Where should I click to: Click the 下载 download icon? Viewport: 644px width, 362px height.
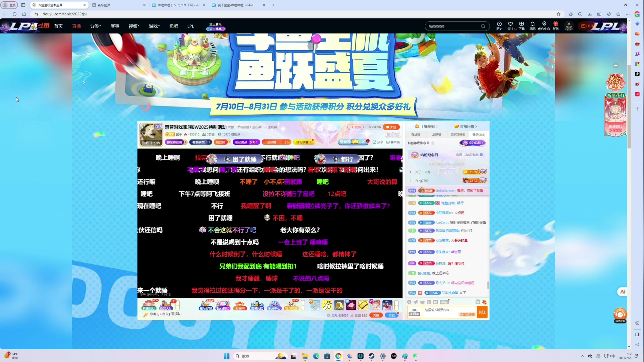point(521,26)
